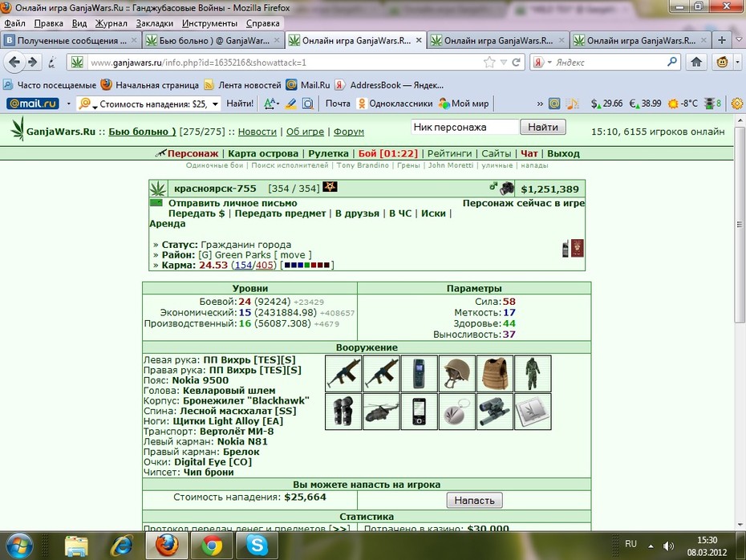Open Одноклассники toolbar shortcut
Image resolution: width=746 pixels, height=560 pixels.
395,103
